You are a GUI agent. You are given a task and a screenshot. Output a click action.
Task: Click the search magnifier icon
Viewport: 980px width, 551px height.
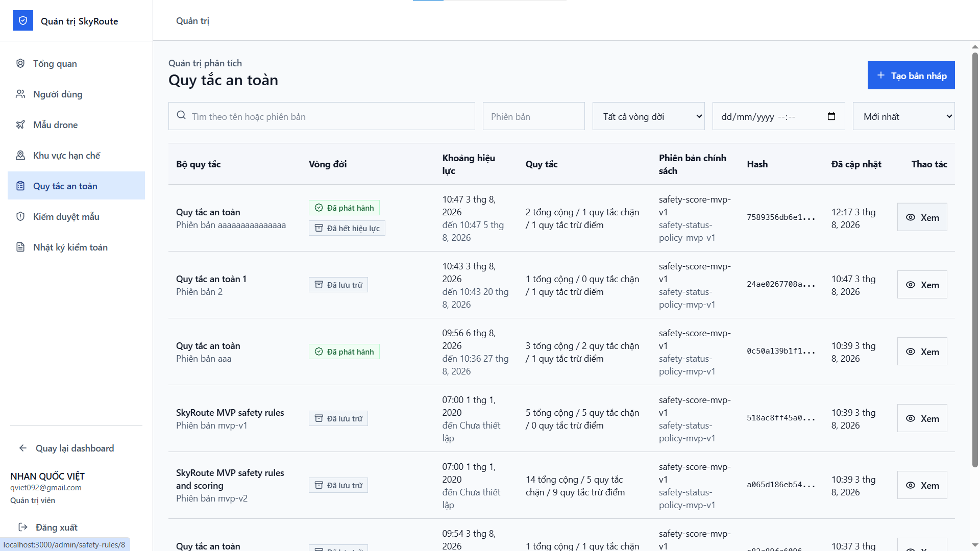181,116
